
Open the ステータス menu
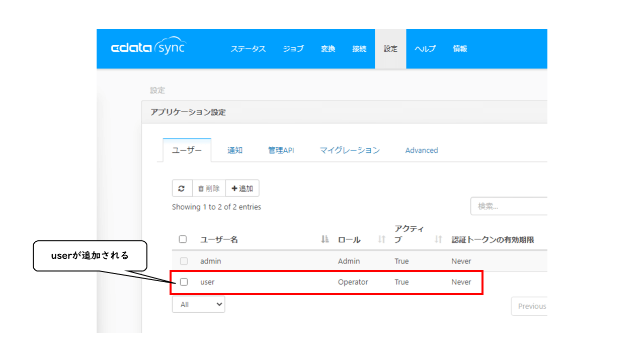point(248,49)
